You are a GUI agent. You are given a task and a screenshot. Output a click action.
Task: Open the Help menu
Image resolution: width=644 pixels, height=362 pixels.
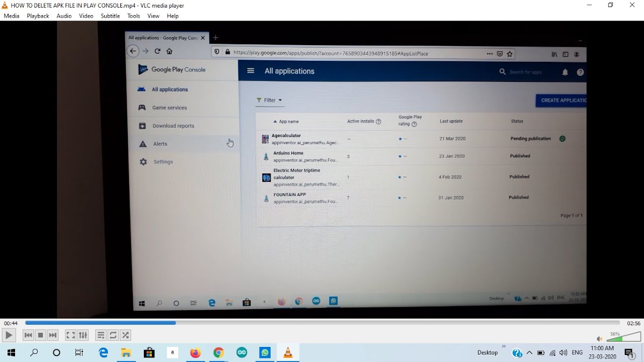173,16
